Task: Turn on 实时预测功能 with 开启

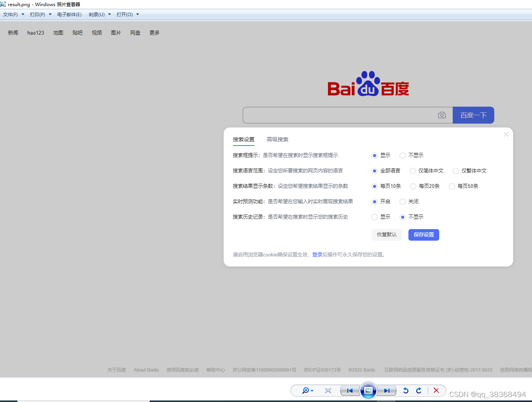Action: click(375, 202)
